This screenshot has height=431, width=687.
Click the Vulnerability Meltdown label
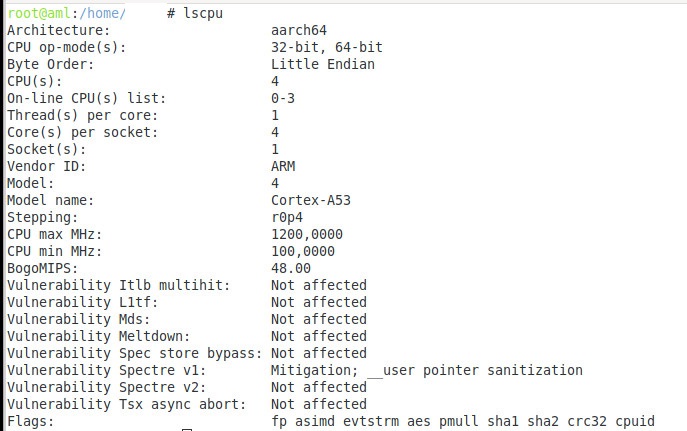pyautogui.click(x=98, y=336)
